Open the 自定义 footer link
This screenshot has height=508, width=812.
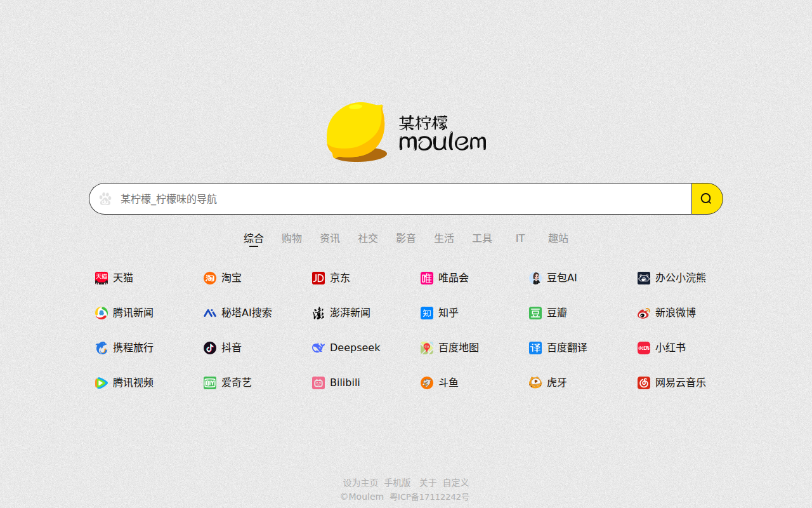[455, 483]
